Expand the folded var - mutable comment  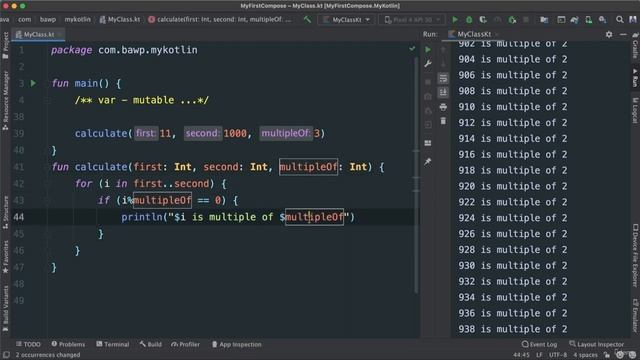(141, 100)
